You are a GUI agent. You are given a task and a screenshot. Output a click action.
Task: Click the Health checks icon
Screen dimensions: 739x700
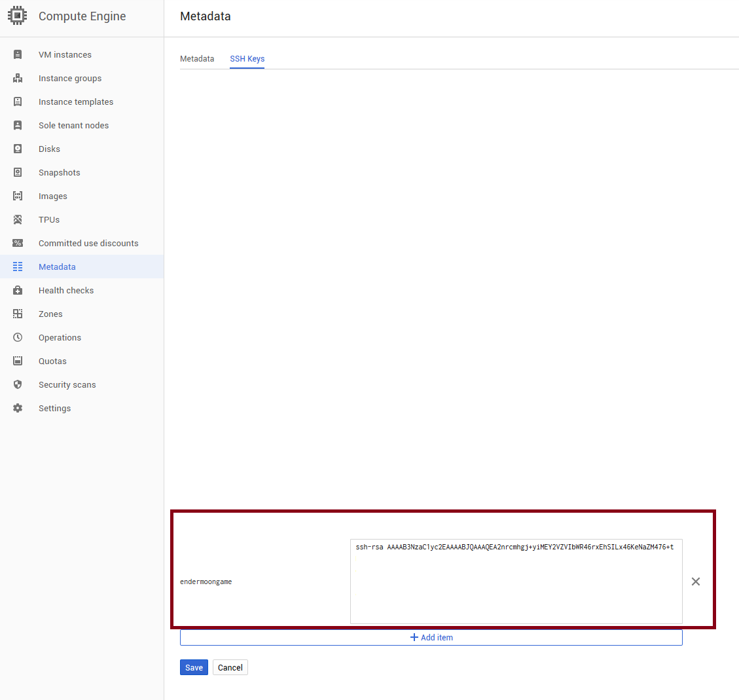click(x=18, y=290)
